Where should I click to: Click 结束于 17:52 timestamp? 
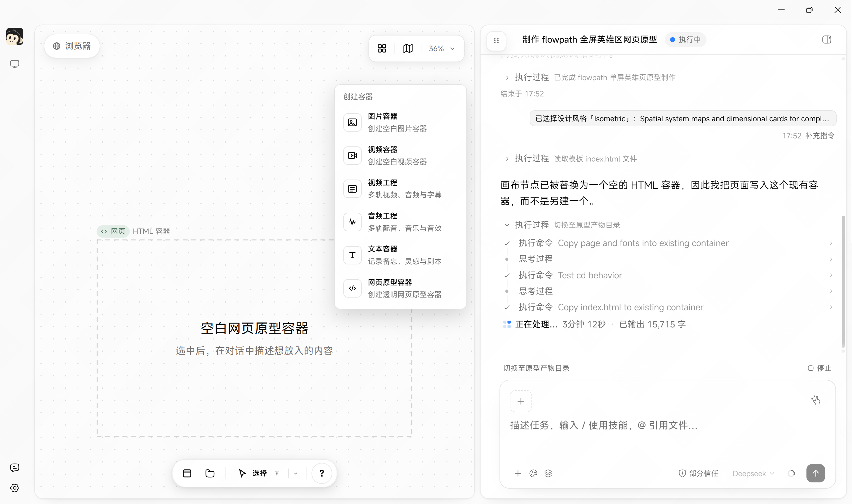522,94
